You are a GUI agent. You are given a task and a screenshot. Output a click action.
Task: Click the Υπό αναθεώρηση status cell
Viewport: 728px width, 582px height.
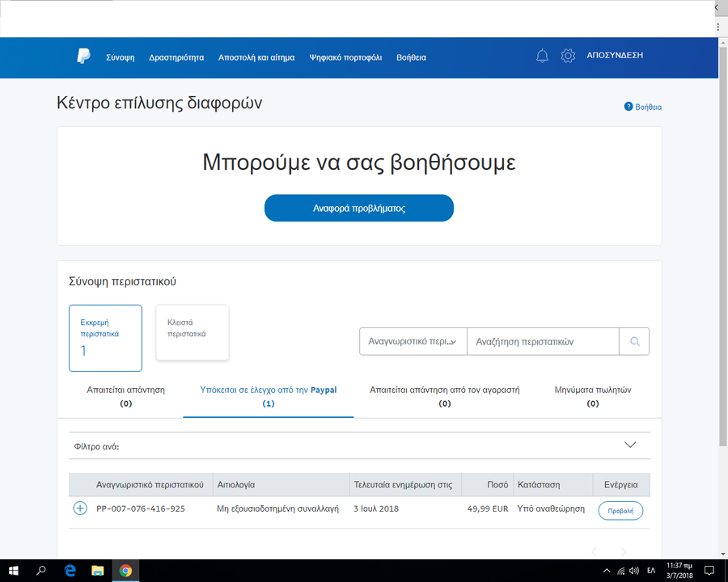[551, 508]
